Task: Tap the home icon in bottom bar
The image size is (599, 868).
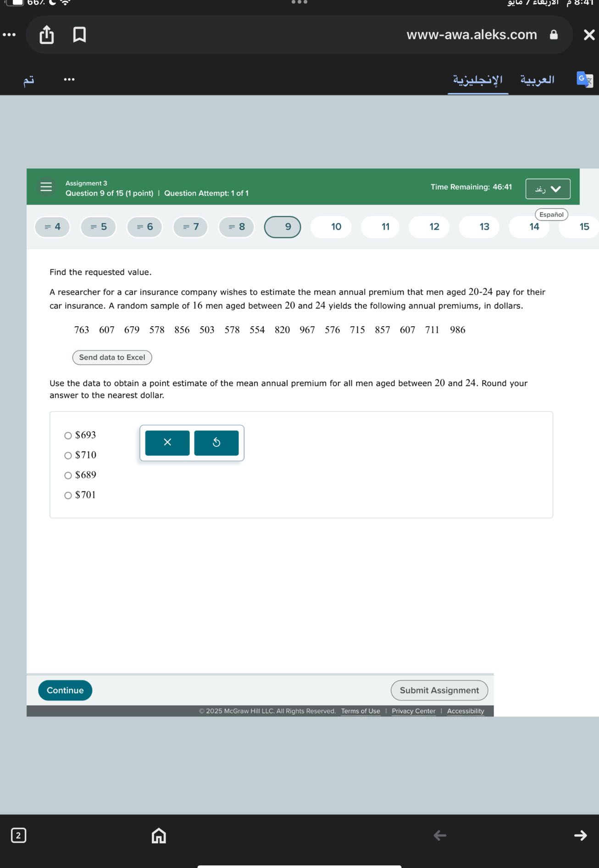Action: pyautogui.click(x=159, y=835)
